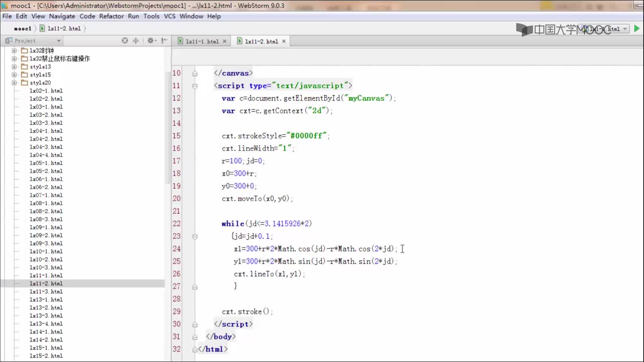644x362 pixels.
Task: Toggle fold end marker at line 27
Action: [x=195, y=287]
